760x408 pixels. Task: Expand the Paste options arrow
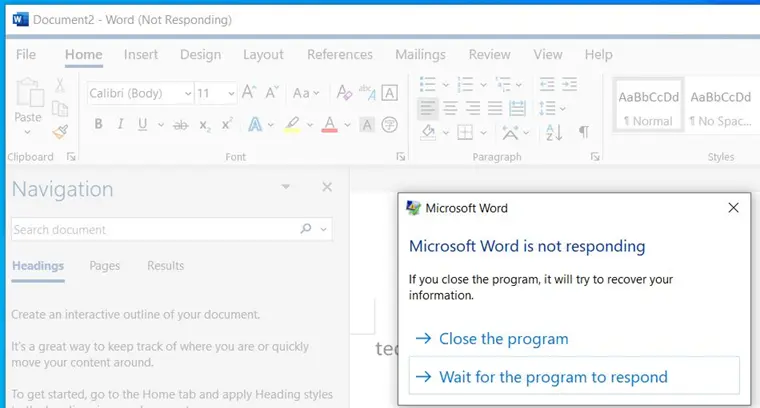coord(28,132)
